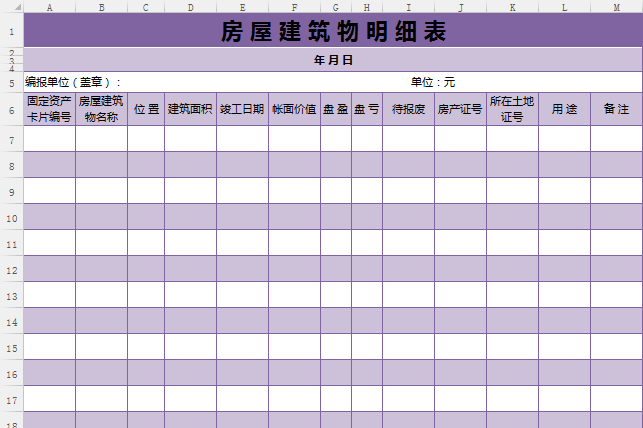Select the 房屋建筑物名称 header cell
The width and height of the screenshot is (643, 428).
click(101, 109)
